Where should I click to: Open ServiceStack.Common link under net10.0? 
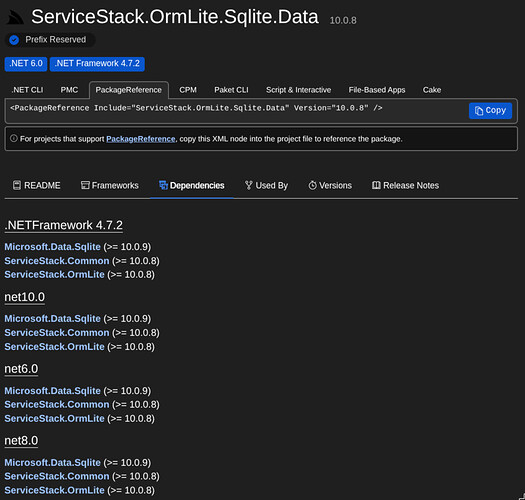click(x=57, y=333)
